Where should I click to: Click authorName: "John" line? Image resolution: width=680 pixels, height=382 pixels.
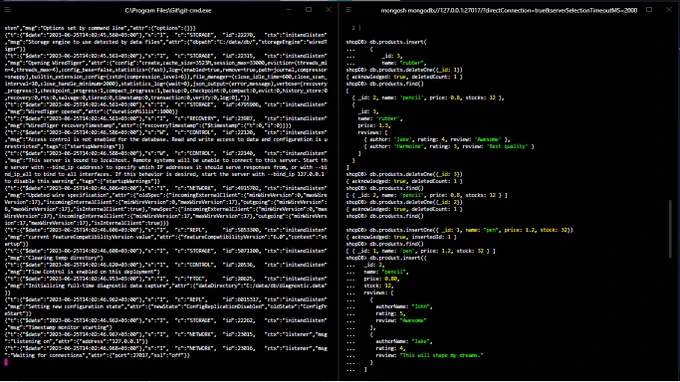point(404,307)
